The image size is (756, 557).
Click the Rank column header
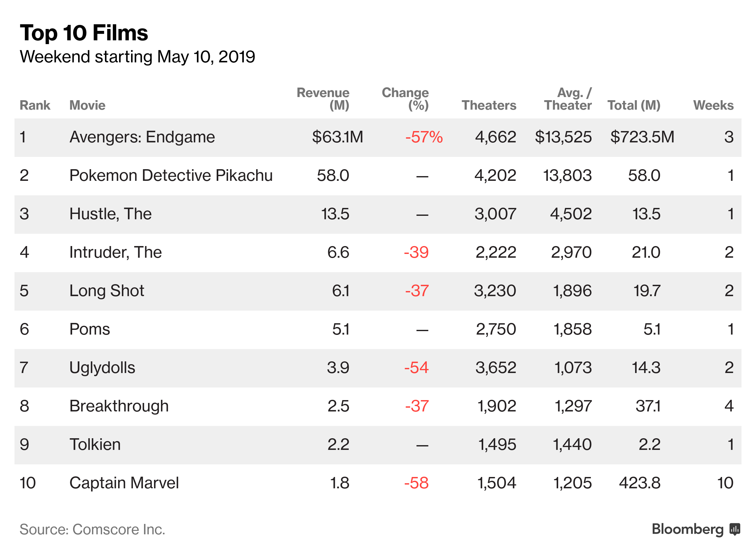click(x=35, y=105)
